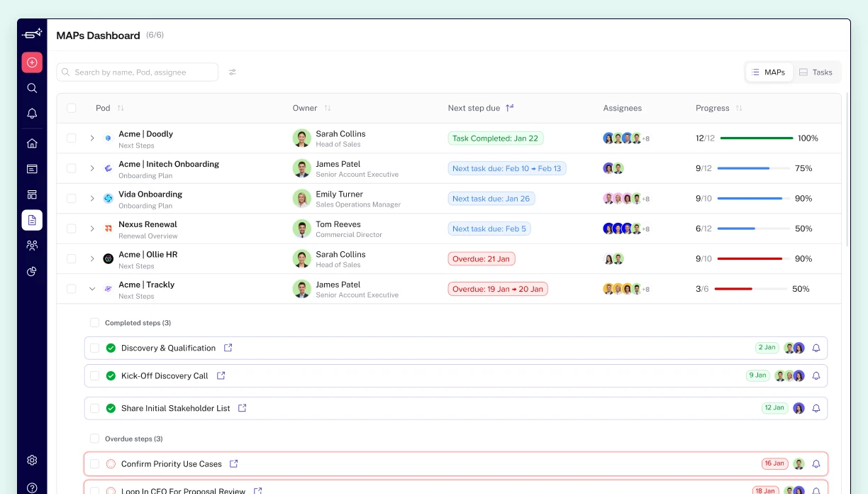
Task: Click the 16 Jan overdue date tag
Action: tap(774, 463)
